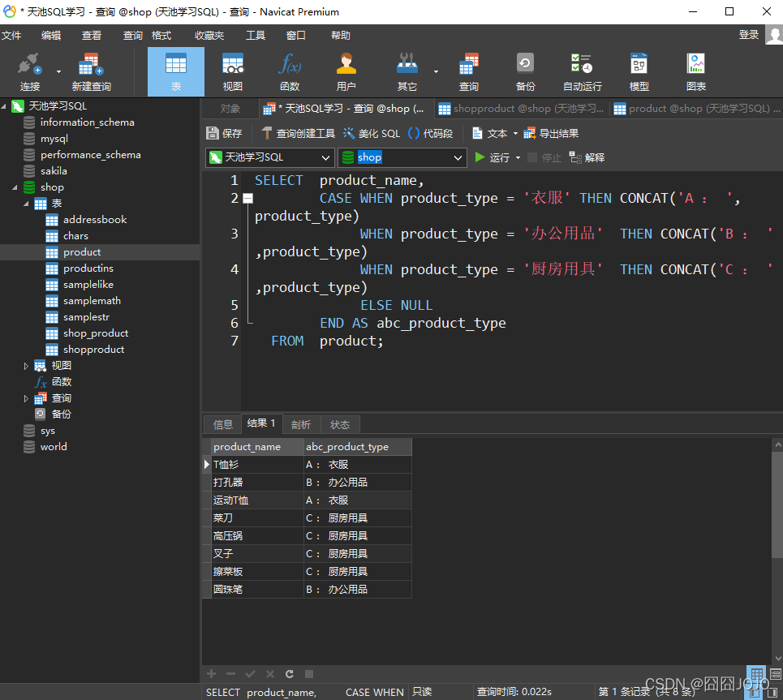The width and height of the screenshot is (783, 700).
Task: Run the query with the 运行 button
Action: point(493,158)
